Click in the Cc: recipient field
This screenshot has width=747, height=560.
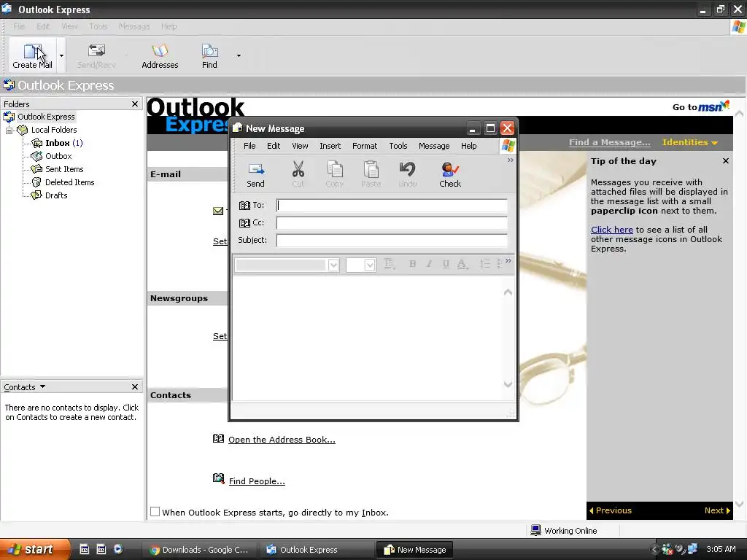tap(392, 223)
